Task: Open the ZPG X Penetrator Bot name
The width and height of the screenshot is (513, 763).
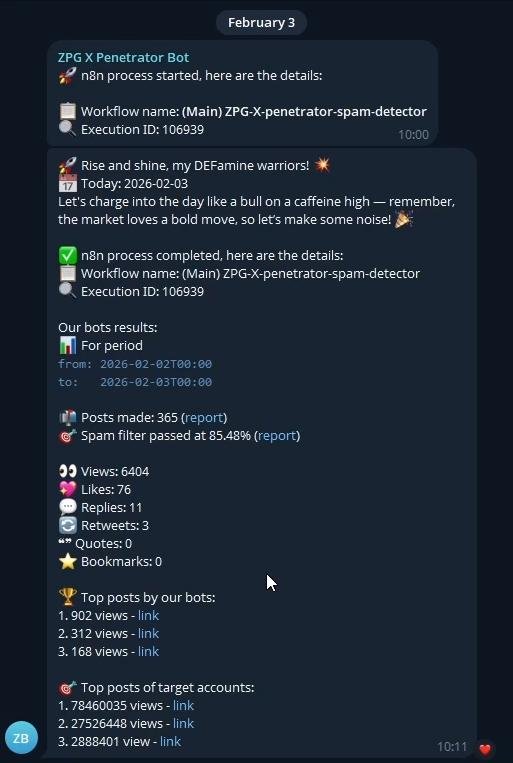Action: [123, 57]
